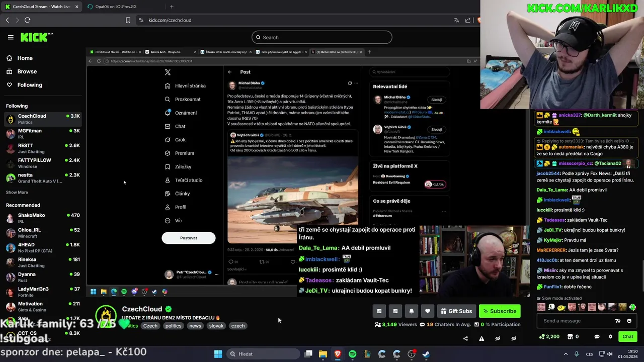Click the KICK logo
The image size is (644, 362).
37,37
